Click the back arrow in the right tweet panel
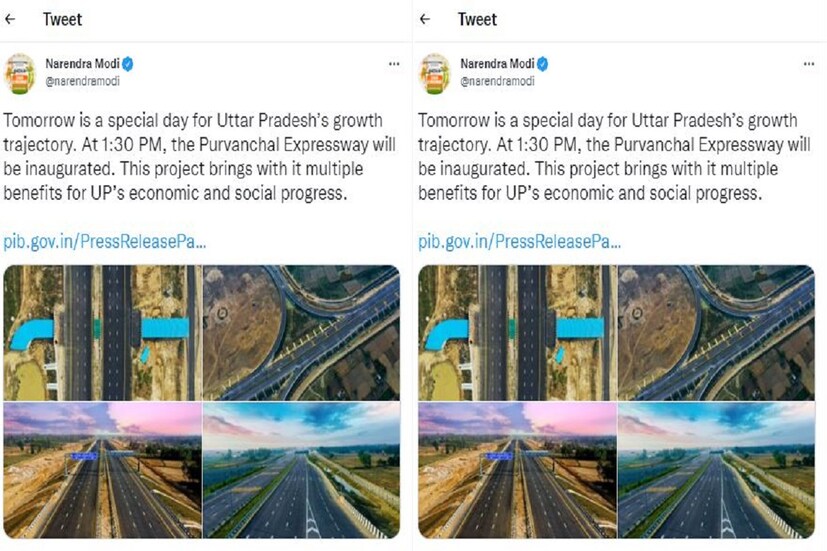Viewport: 827px width, 551px height. (425, 19)
